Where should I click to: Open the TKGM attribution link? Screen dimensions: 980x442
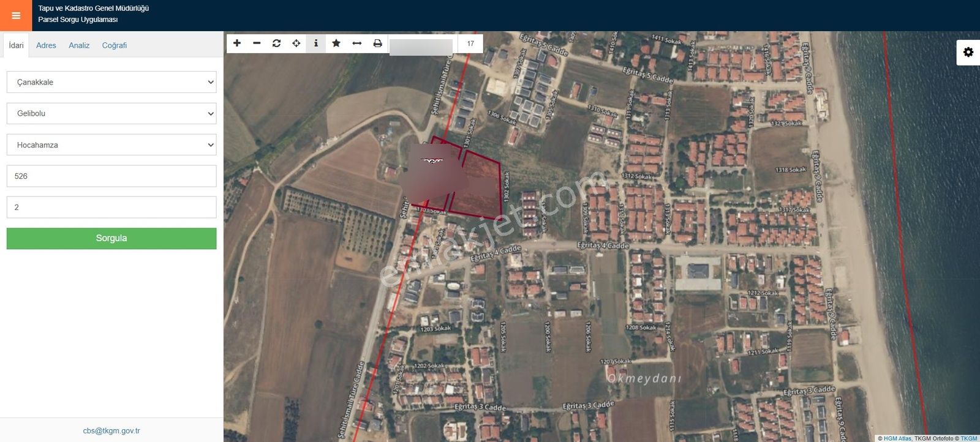click(x=969, y=438)
